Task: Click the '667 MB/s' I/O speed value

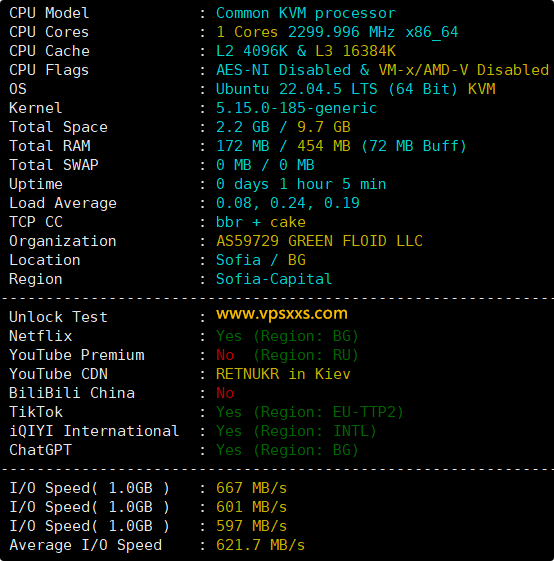Action: pyautogui.click(x=252, y=488)
